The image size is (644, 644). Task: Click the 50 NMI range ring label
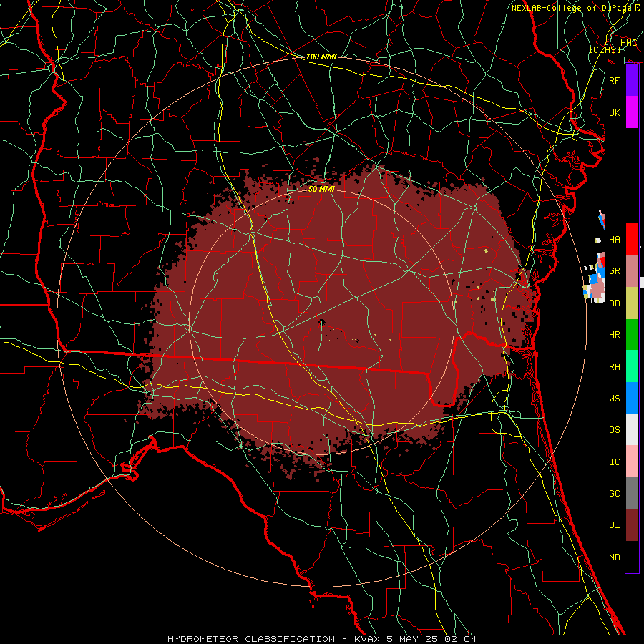321,189
